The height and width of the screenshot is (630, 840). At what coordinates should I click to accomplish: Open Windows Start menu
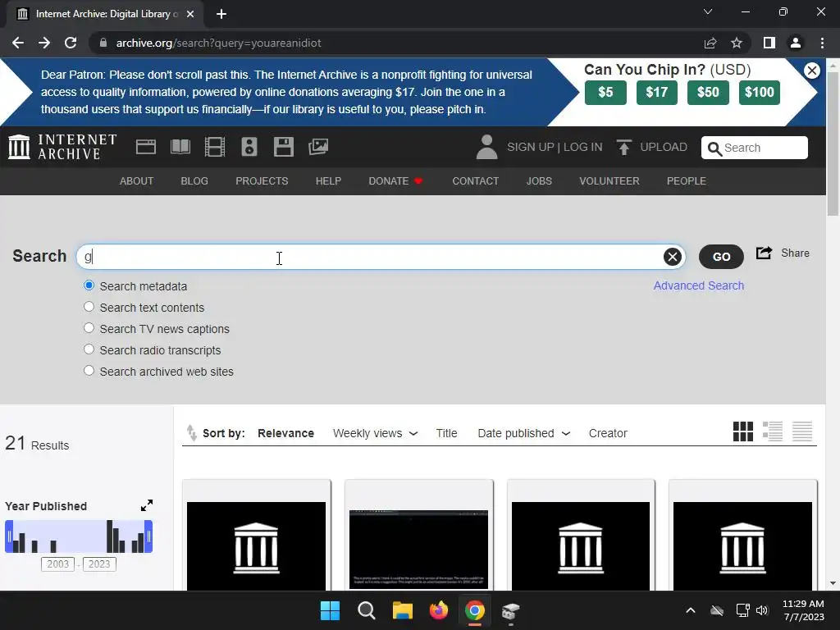pyautogui.click(x=330, y=610)
